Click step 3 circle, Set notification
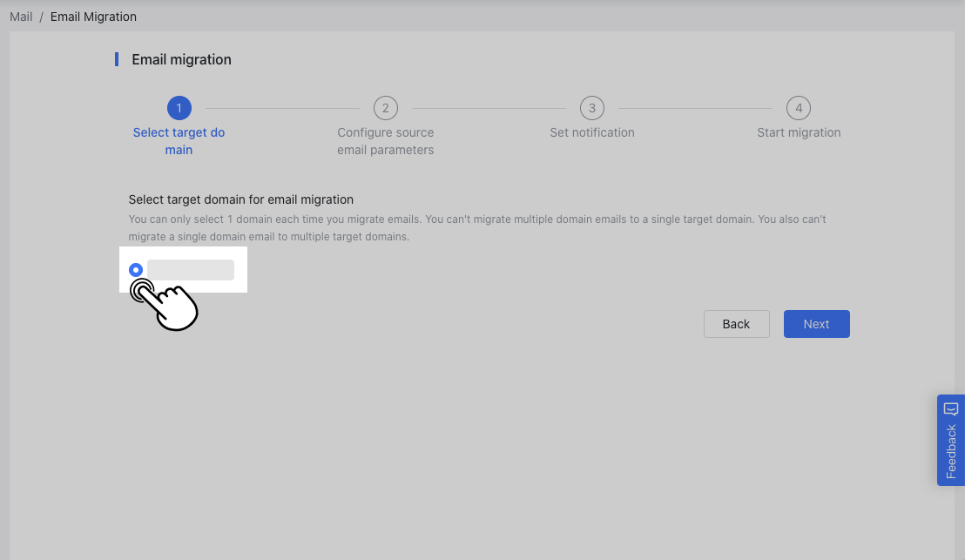Viewport: 965px width, 560px height. (x=591, y=107)
